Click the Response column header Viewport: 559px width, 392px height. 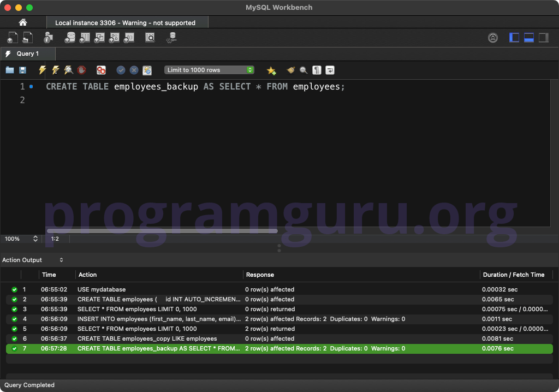click(260, 275)
